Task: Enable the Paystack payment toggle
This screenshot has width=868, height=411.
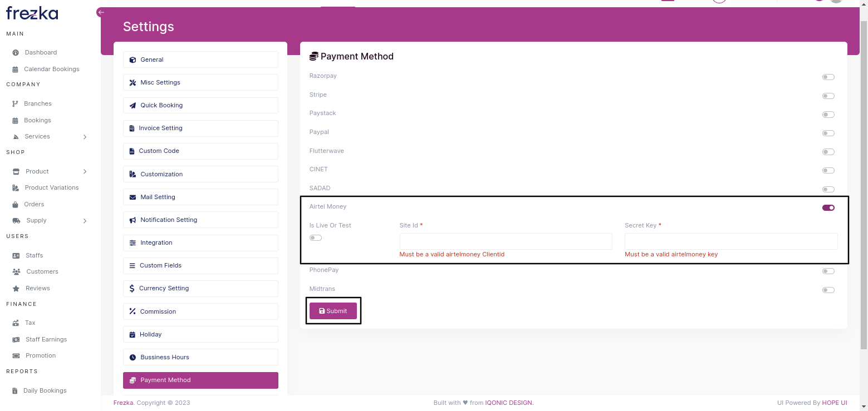Action: coord(828,115)
